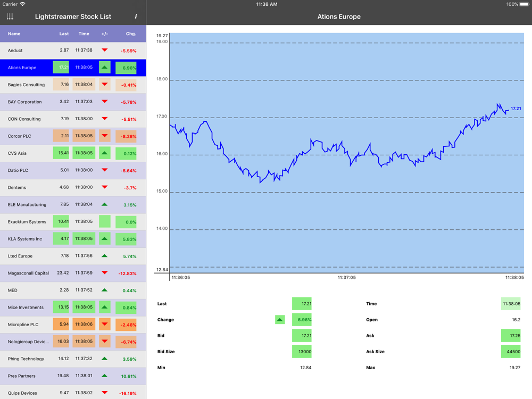Click down arrow in Corcor PLC row
532x399 pixels.
[105, 136]
